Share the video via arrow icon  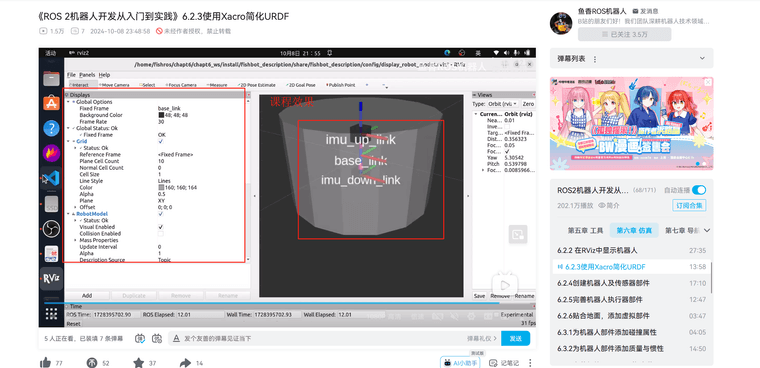click(185, 362)
